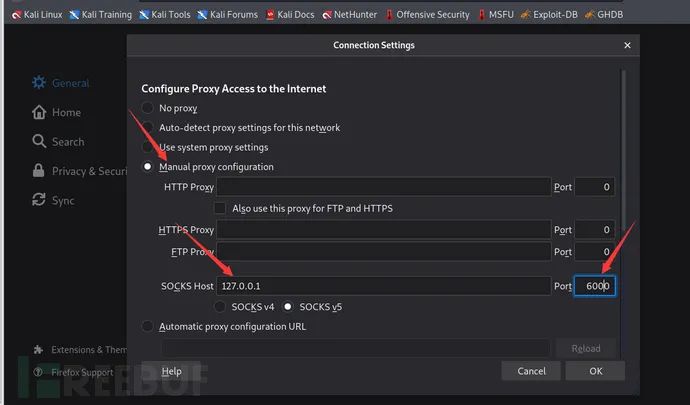Choose Auto-detect proxy settings for this network

[147, 128]
